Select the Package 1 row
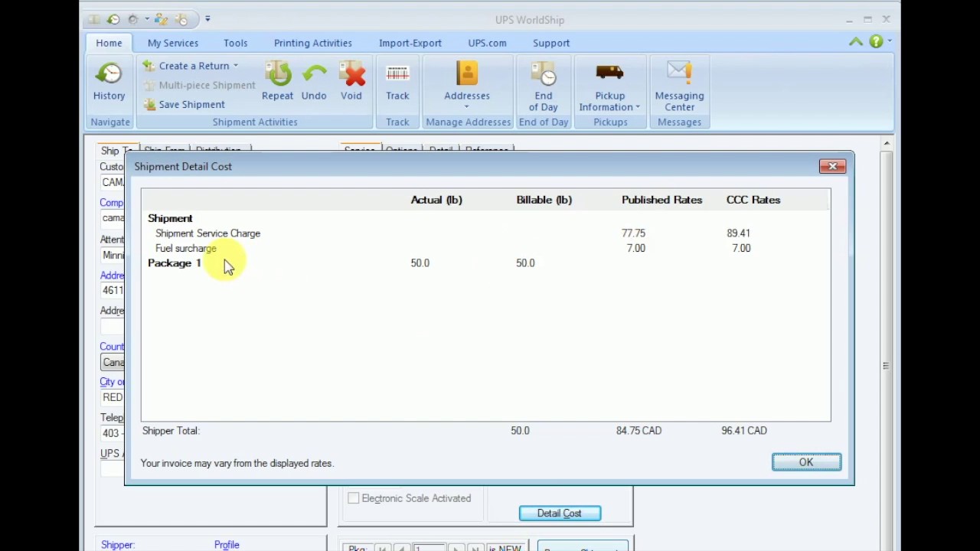The image size is (980, 551). tap(485, 263)
